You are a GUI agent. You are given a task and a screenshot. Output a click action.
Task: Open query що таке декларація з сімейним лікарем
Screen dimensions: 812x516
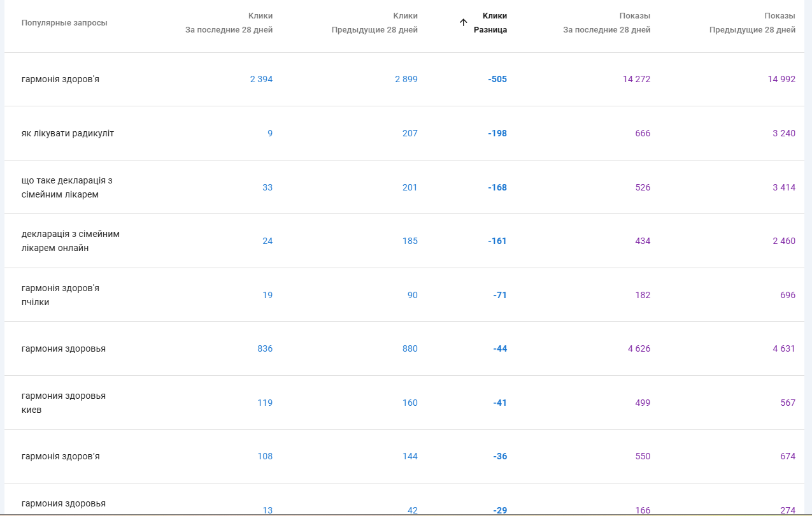click(67, 187)
